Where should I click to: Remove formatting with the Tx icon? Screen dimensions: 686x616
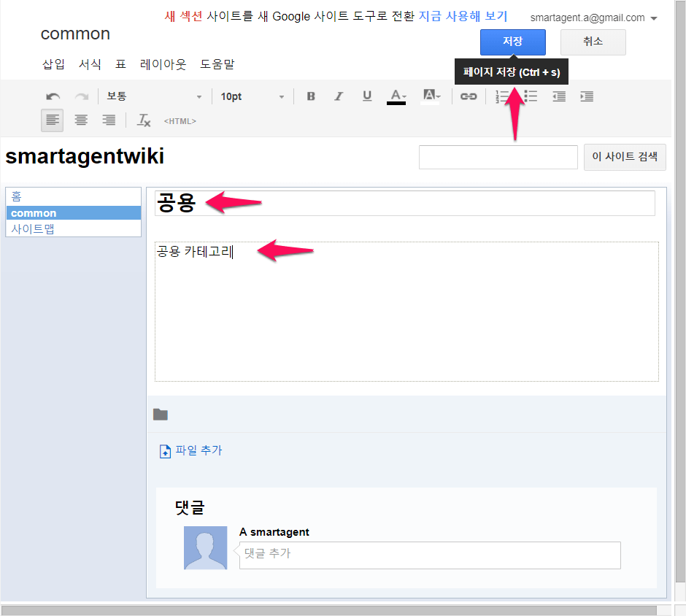click(144, 120)
